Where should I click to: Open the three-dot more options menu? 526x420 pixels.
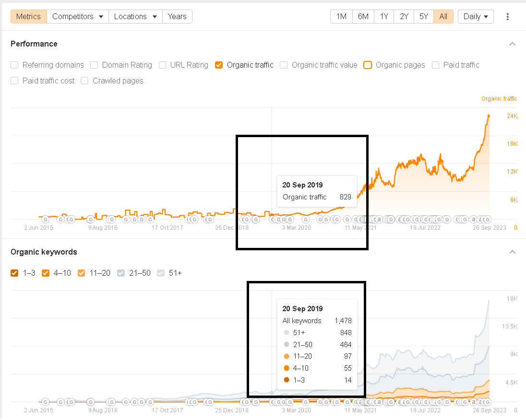508,17
